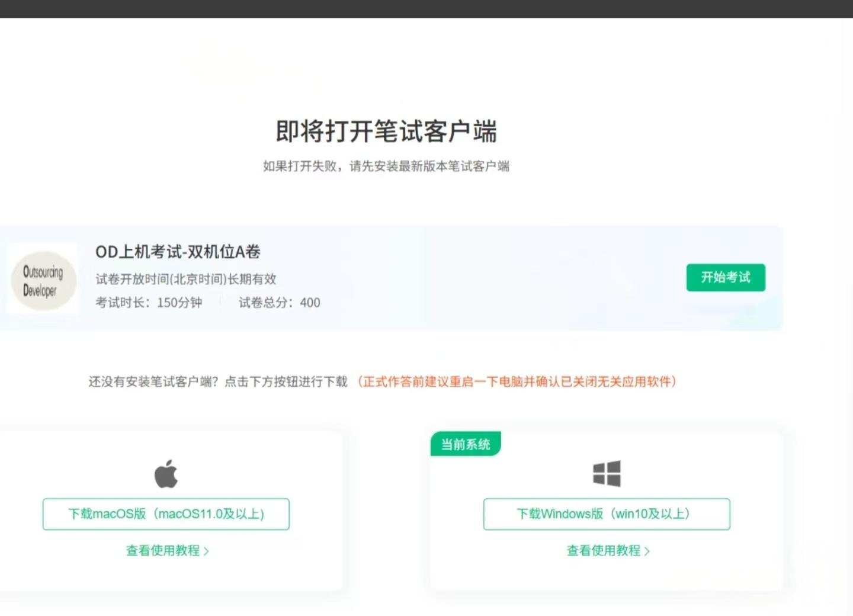The width and height of the screenshot is (853, 616).
Task: Click the exam title OD上机考试-双机位A卷
Action: pos(178,252)
